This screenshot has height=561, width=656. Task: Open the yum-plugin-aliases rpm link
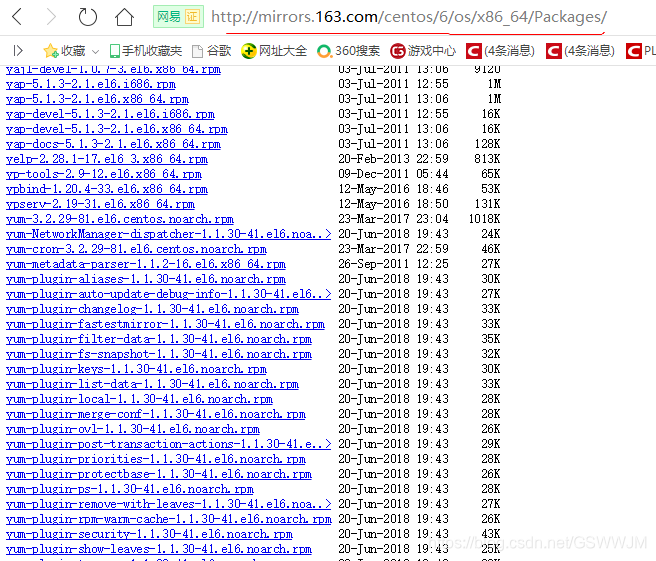point(146,279)
